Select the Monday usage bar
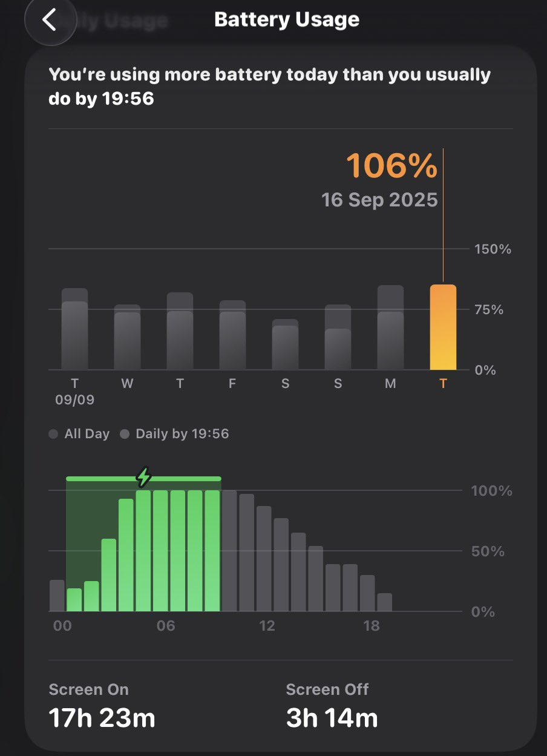Image resolution: width=547 pixels, height=756 pixels. coord(390,330)
